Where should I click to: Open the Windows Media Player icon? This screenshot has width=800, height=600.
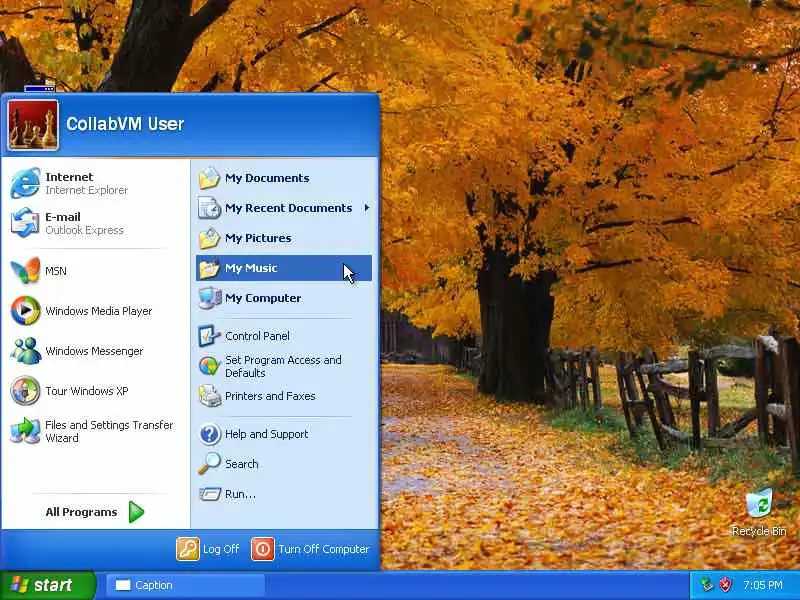point(25,310)
